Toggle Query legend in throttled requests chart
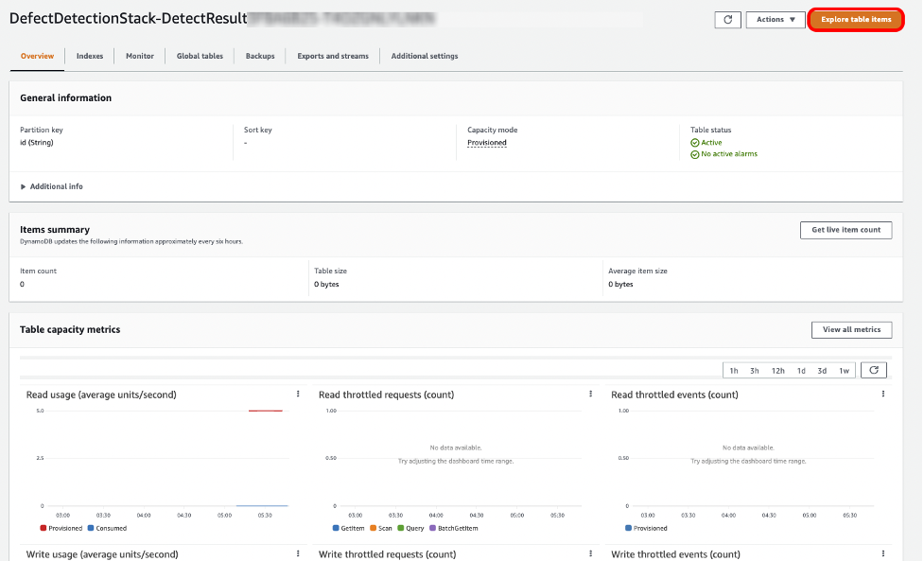924x561 pixels. pos(410,528)
